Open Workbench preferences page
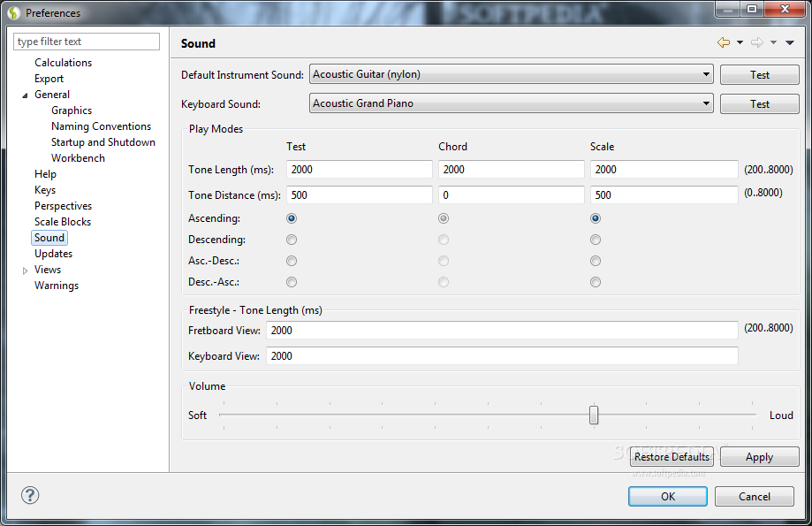This screenshot has height=526, width=812. tap(78, 158)
